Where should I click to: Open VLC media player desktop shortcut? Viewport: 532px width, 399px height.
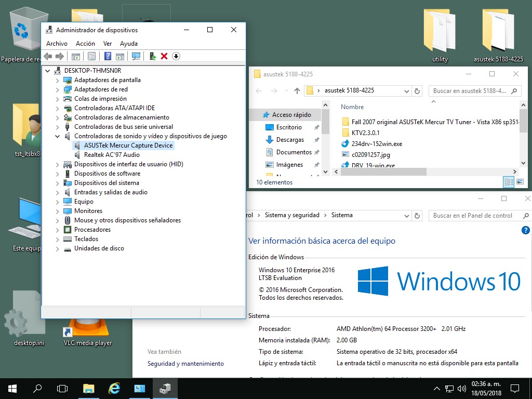point(88,332)
